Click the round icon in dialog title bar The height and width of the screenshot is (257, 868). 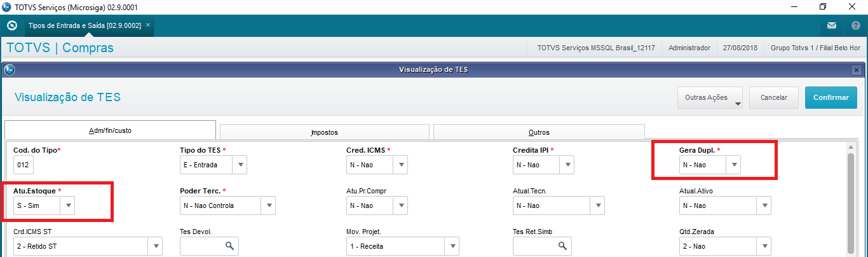[x=10, y=69]
